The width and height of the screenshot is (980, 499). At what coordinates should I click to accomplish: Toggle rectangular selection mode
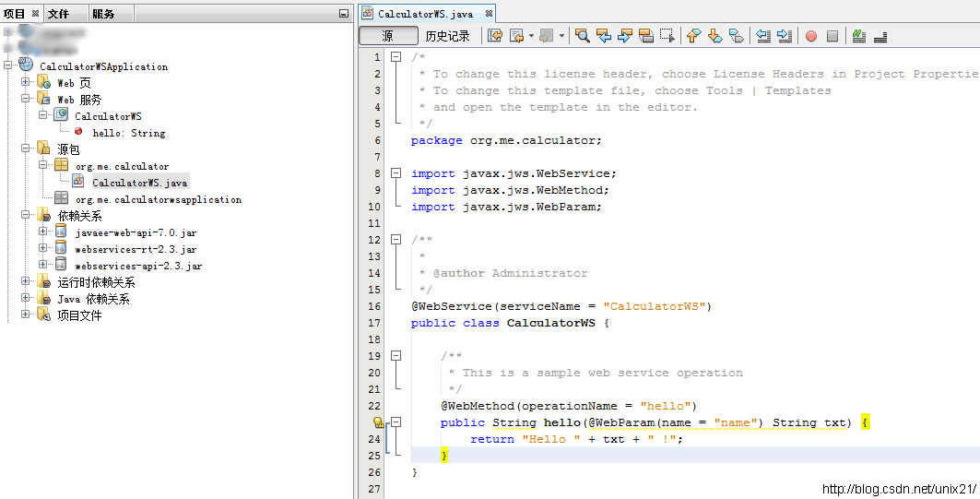click(667, 36)
